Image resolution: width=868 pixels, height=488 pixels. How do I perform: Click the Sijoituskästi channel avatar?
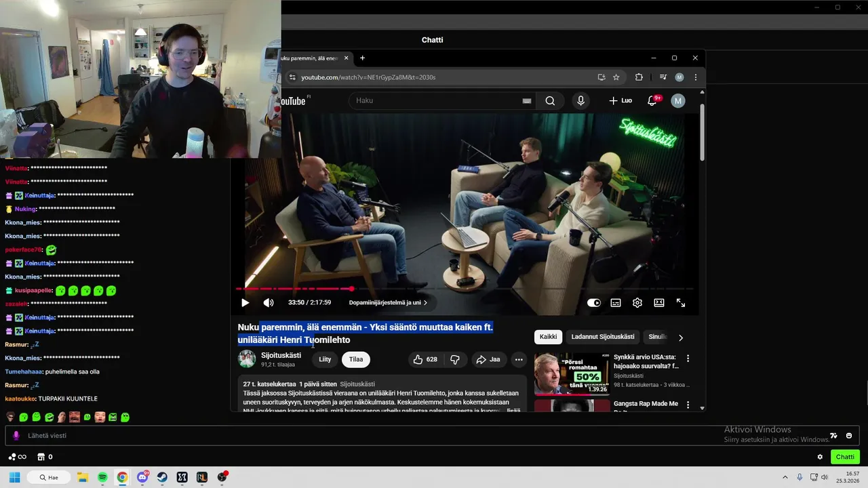(x=247, y=359)
